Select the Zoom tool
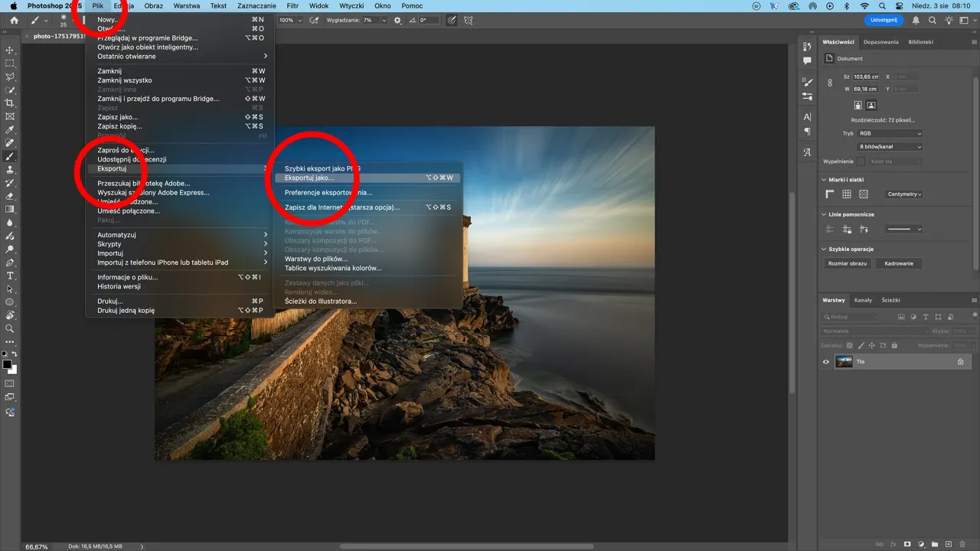Screen dimensions: 980x551 click(10, 329)
